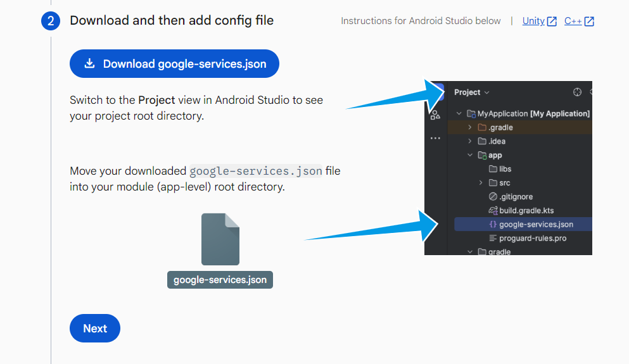Click the Android Studio project tree screenshot
This screenshot has width=629, height=364.
point(508,168)
